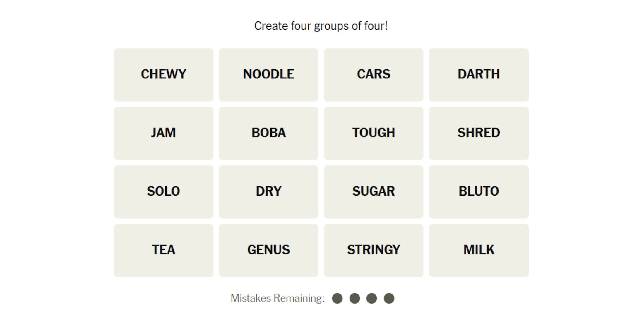Toggle the CARS tile
Image resolution: width=644 pixels, height=322 pixels.
374,75
